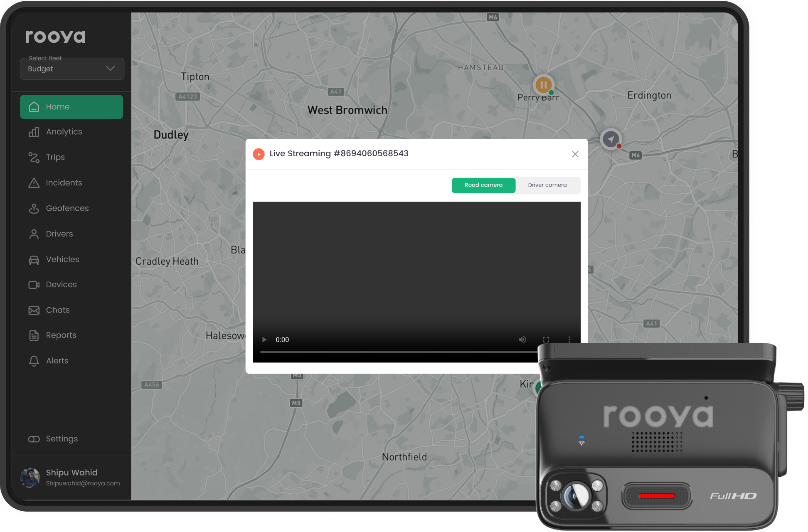Click the Geofences pin icon

(34, 208)
